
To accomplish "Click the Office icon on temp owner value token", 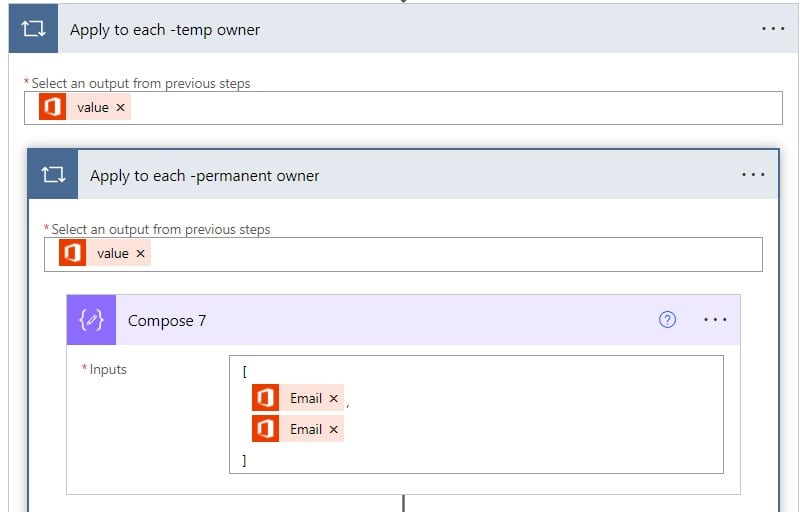I will click(x=53, y=107).
